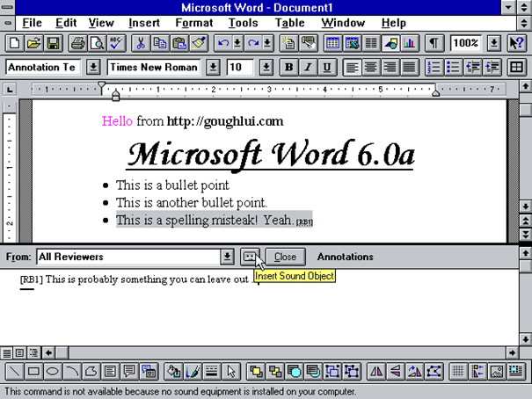Click the Insert Sound Object cassette icon
Screen dimensions: 532x399
point(250,257)
